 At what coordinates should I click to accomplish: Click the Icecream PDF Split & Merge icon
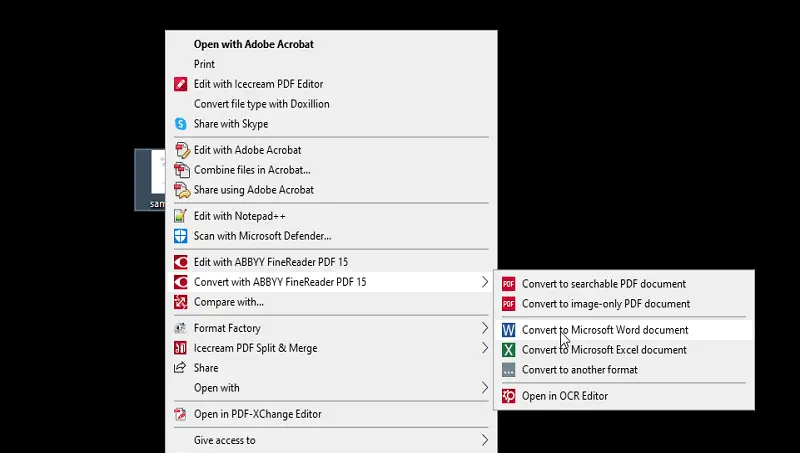[x=181, y=348]
